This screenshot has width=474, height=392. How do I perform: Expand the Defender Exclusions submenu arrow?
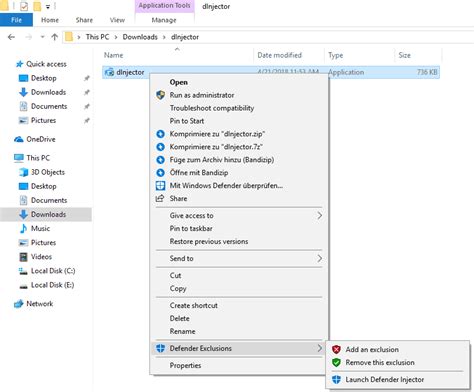point(319,348)
